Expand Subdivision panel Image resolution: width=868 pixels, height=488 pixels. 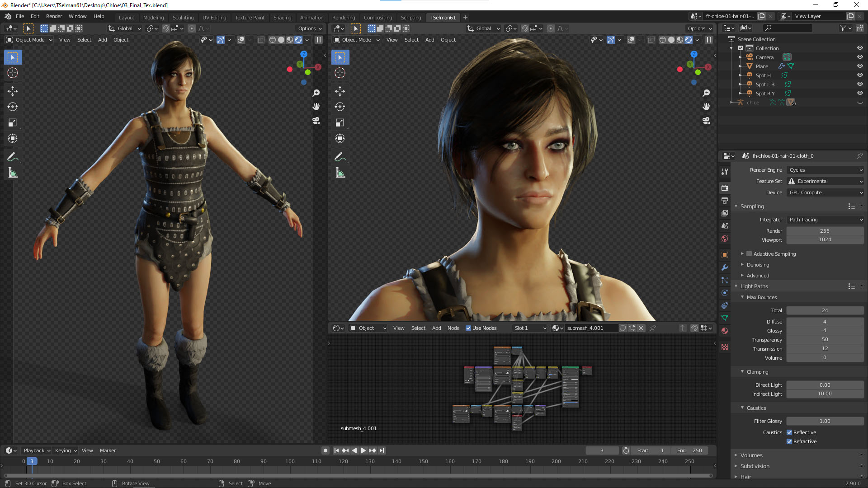click(755, 466)
